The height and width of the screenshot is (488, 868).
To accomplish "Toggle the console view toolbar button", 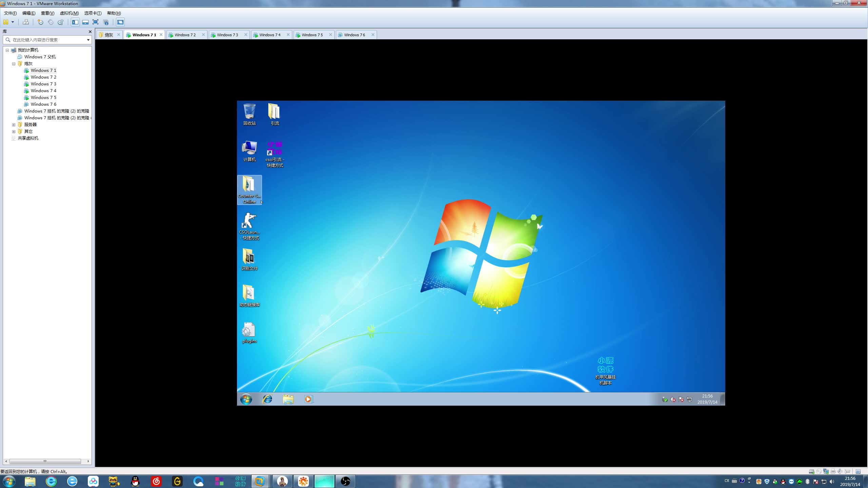I will [x=120, y=22].
